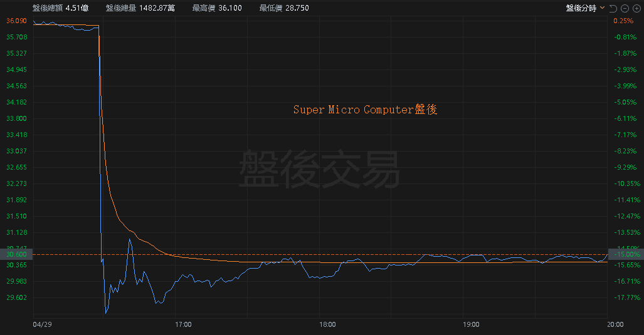The width and height of the screenshot is (644, 335).
Task: Click the 04/29 date axis label
Action: coord(42,324)
